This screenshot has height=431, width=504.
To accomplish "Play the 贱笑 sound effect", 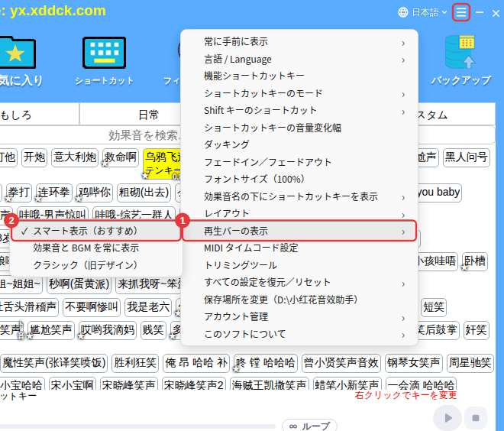I will (153, 330).
